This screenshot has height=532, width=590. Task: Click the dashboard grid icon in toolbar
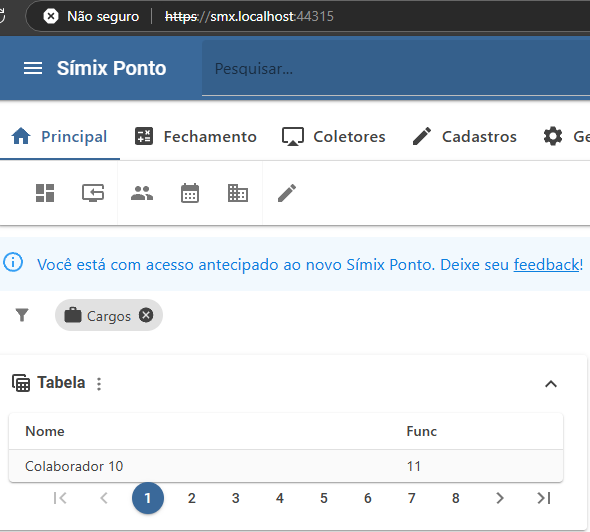45,193
